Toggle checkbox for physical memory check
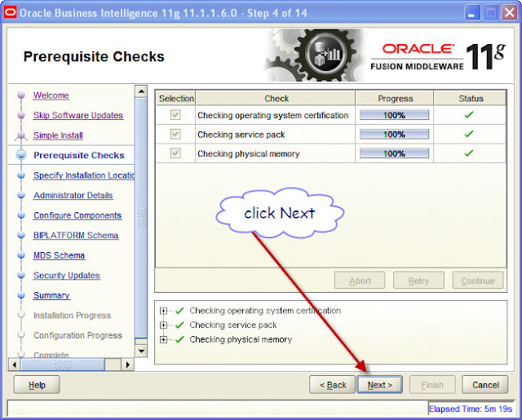The image size is (522, 420). tap(175, 153)
